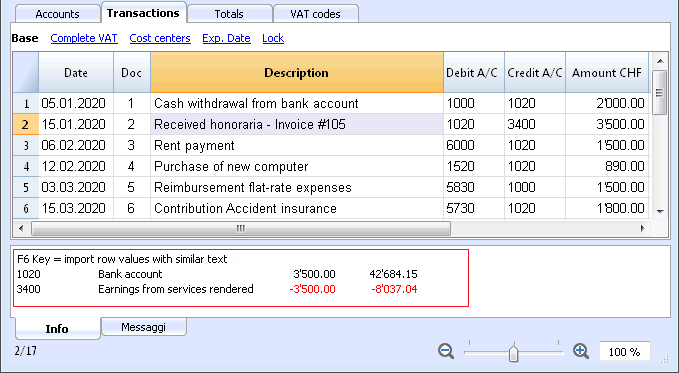Click debit account cell 5730
Image resolution: width=679 pixels, height=373 pixels.
click(x=474, y=208)
